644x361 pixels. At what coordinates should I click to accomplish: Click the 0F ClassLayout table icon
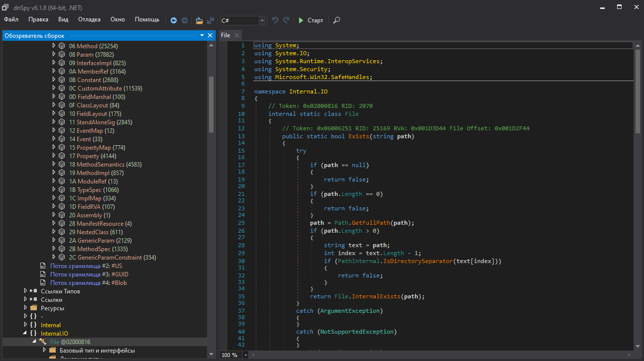click(62, 105)
